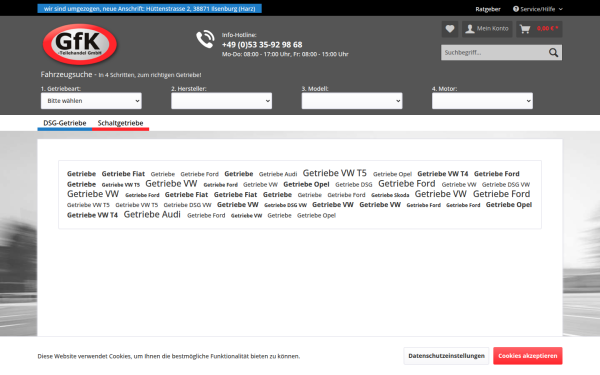600x375 pixels.
Task: Open Mein Konto account button
Action: coord(487,29)
